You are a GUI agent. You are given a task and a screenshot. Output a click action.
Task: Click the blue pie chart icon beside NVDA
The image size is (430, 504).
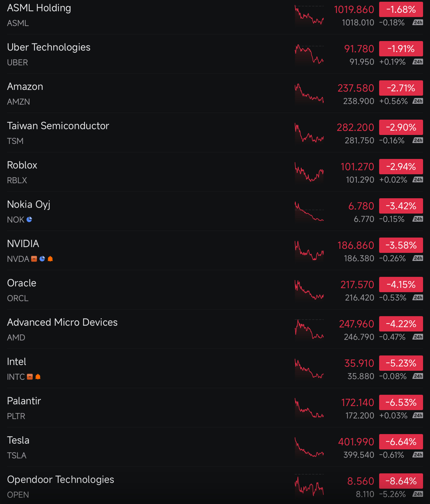tap(42, 259)
